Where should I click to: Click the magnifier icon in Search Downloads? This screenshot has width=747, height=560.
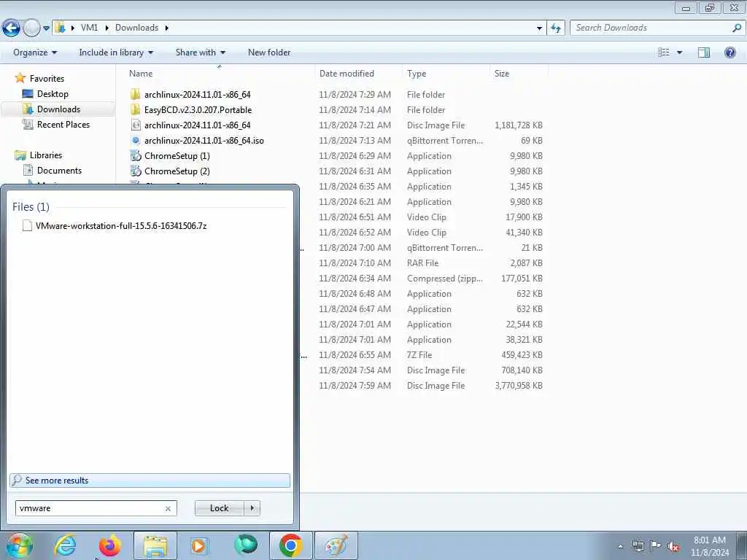pyautogui.click(x=737, y=28)
